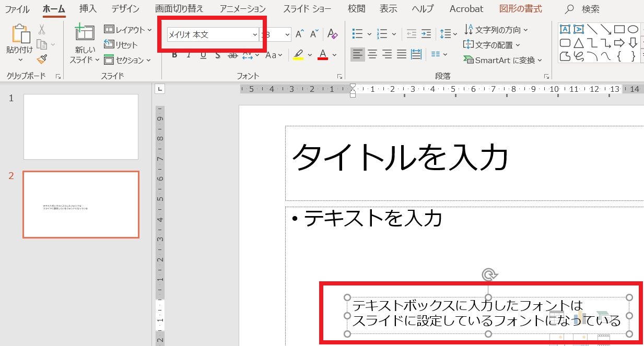Viewport: 644px width, 346px height.
Task: Select the oval shape tool
Action: 633,29
